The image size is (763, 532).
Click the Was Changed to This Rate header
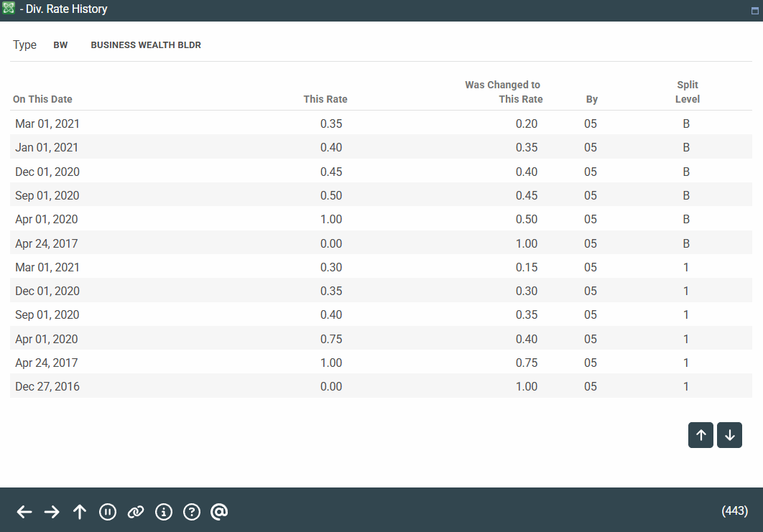[x=503, y=92]
